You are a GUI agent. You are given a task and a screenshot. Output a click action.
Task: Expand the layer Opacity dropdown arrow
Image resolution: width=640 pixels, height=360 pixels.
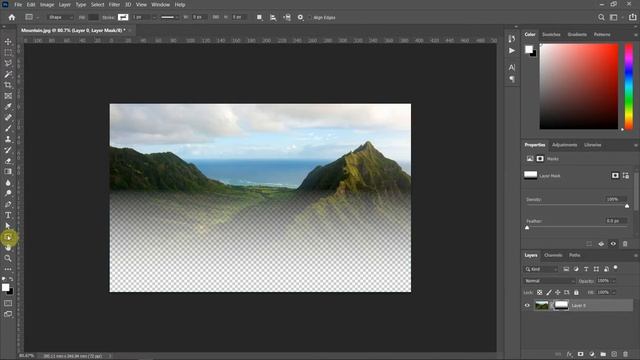pos(613,281)
